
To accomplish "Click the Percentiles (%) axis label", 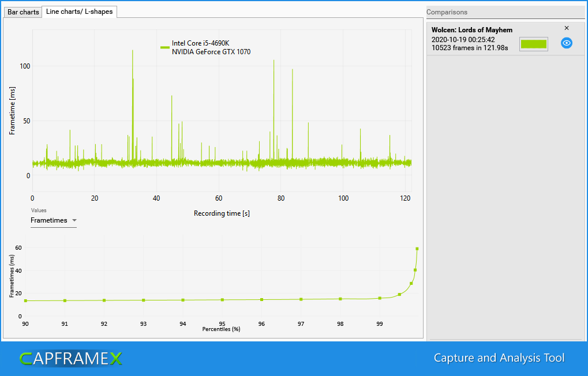I will coord(221,329).
